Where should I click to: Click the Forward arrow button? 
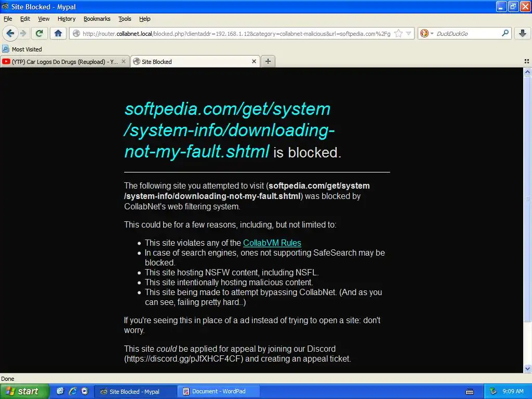23,33
